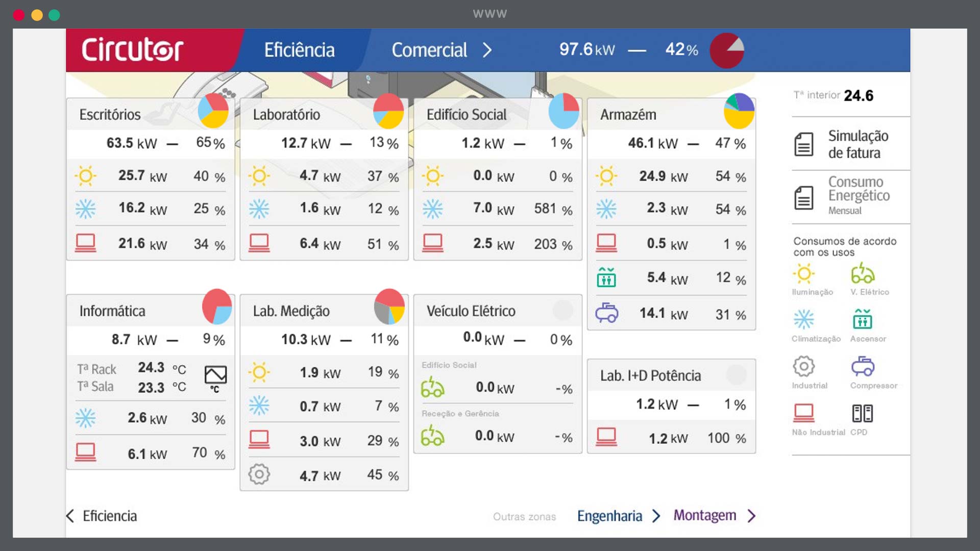Select the CPD server icon
Viewport: 980px width, 551px height.
863,413
